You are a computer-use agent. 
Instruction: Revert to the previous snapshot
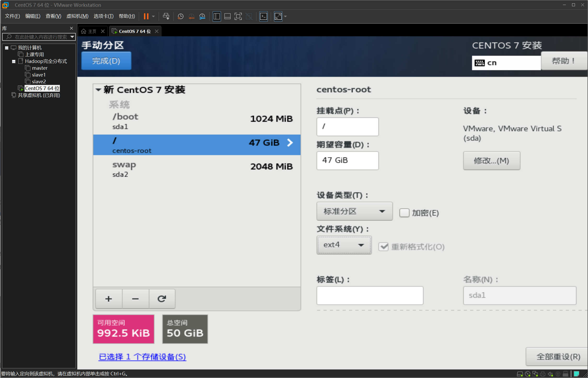191,16
